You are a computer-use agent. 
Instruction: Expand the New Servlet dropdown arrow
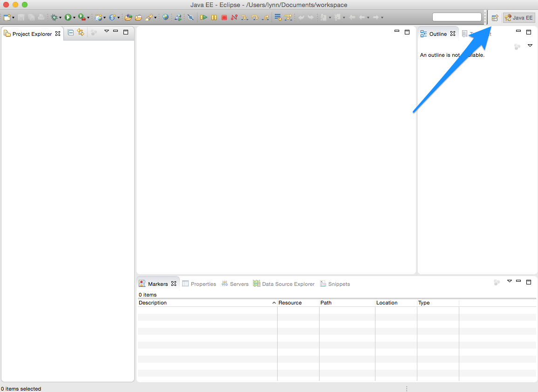118,18
